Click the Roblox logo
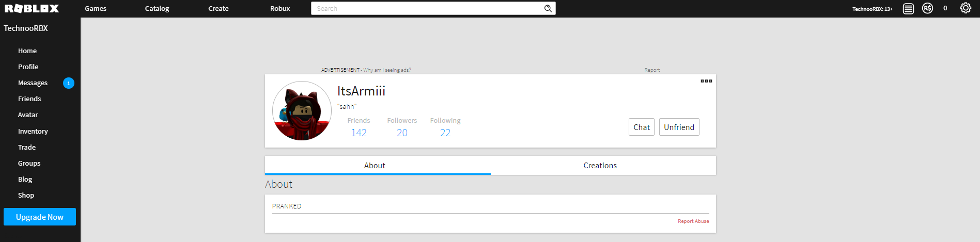 (x=32, y=8)
